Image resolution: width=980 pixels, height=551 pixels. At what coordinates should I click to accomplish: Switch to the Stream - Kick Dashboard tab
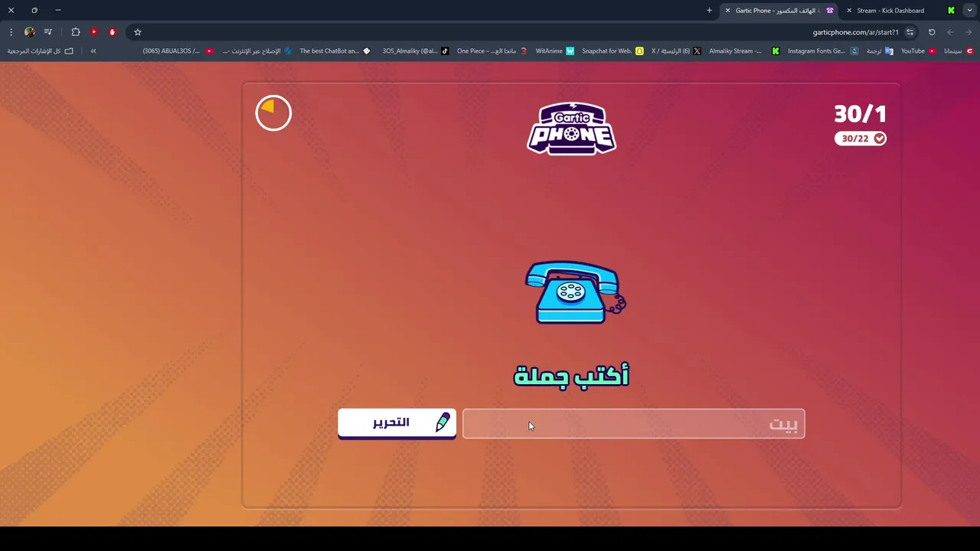(x=890, y=11)
